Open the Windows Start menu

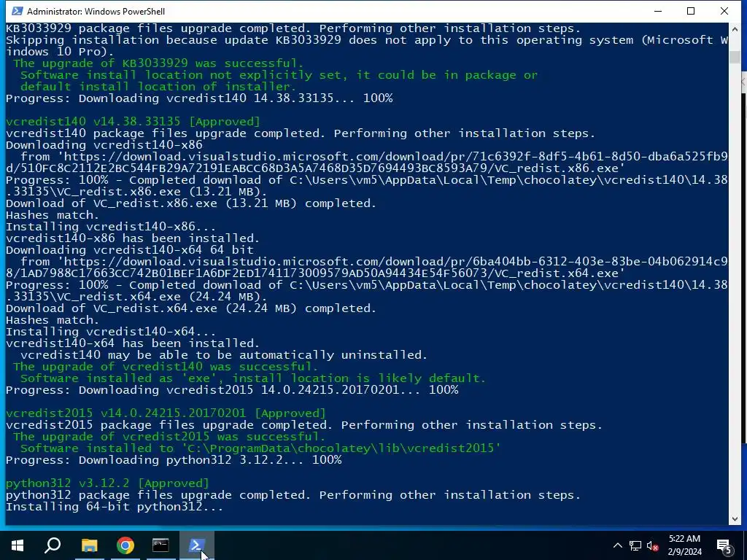[x=18, y=545]
